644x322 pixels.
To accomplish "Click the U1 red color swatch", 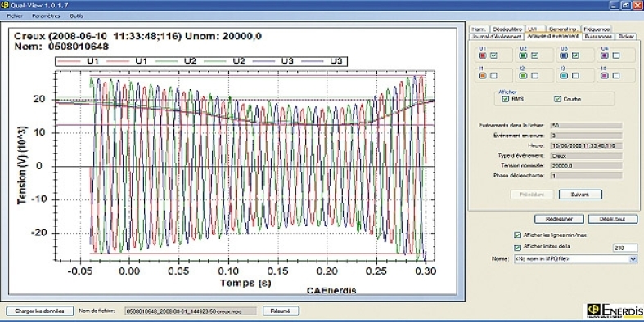I will [483, 56].
